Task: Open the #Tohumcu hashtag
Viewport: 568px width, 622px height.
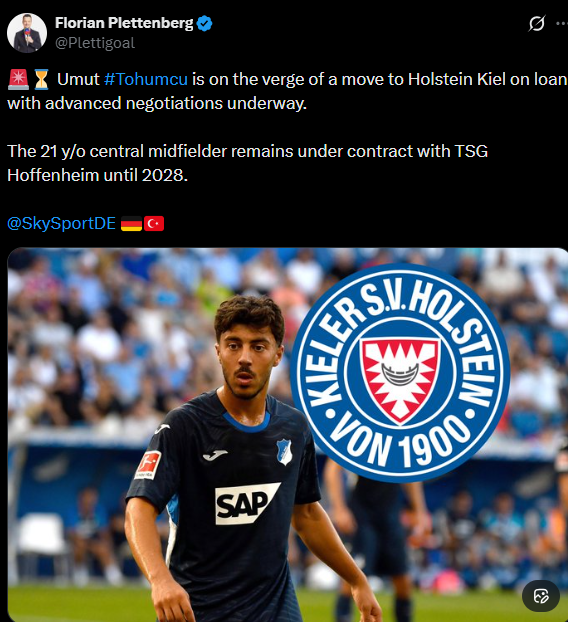Action: (146, 79)
